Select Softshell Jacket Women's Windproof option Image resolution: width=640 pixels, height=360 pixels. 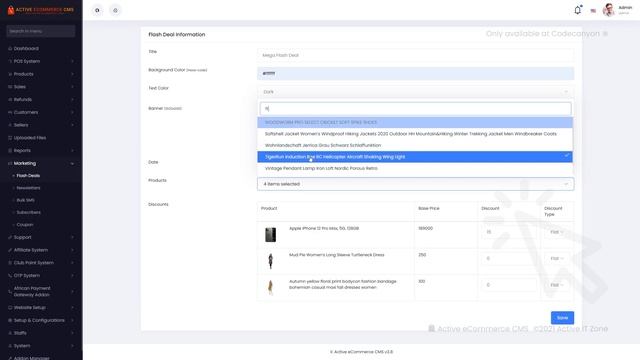pyautogui.click(x=415, y=134)
